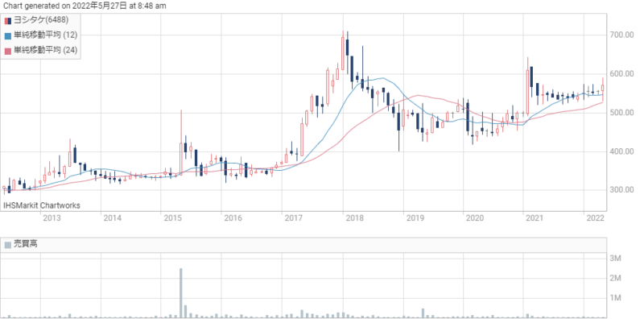This screenshot has height=319, width=644.
Task: Click the 2017 x-axis year label
Action: coord(294,218)
